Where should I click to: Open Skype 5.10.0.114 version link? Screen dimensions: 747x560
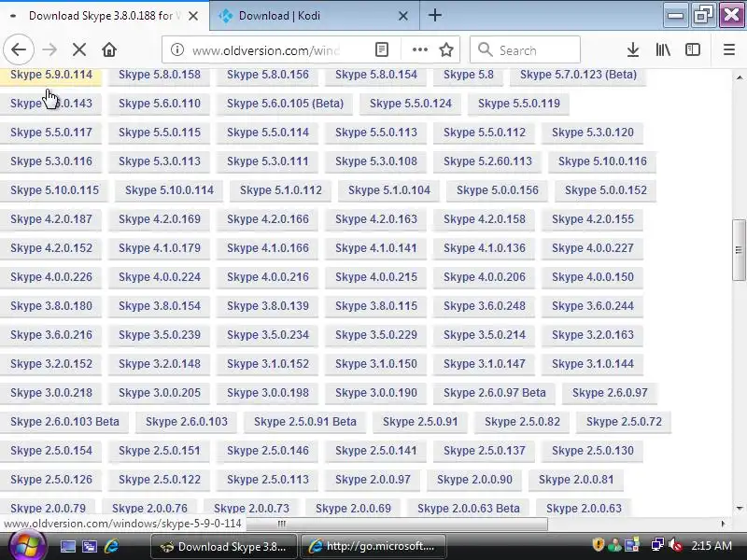coord(169,190)
